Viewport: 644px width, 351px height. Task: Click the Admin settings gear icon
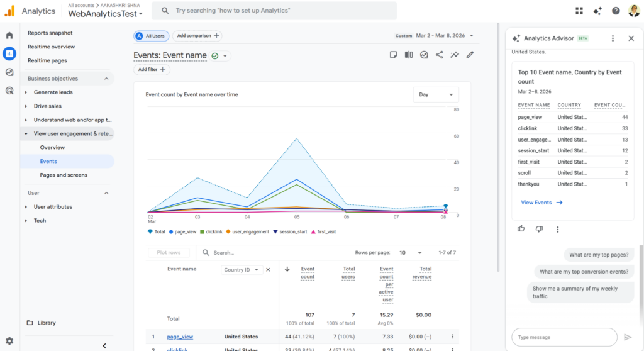[x=9, y=341]
